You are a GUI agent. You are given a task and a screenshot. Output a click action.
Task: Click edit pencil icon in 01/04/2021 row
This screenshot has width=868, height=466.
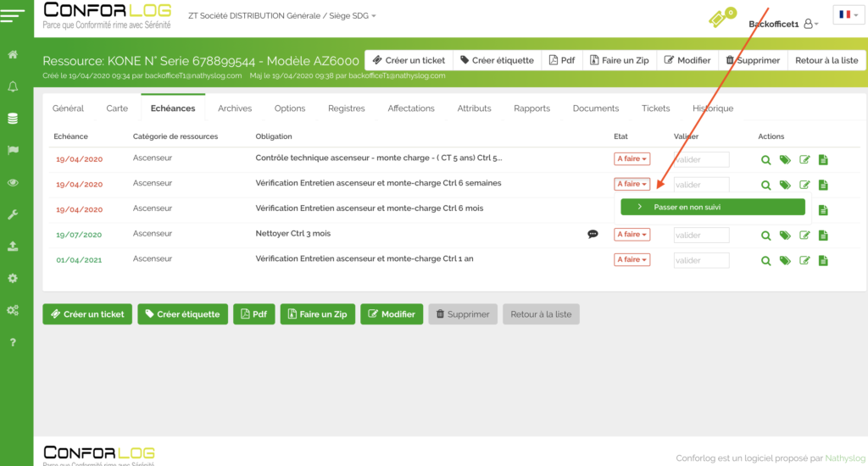pos(804,261)
